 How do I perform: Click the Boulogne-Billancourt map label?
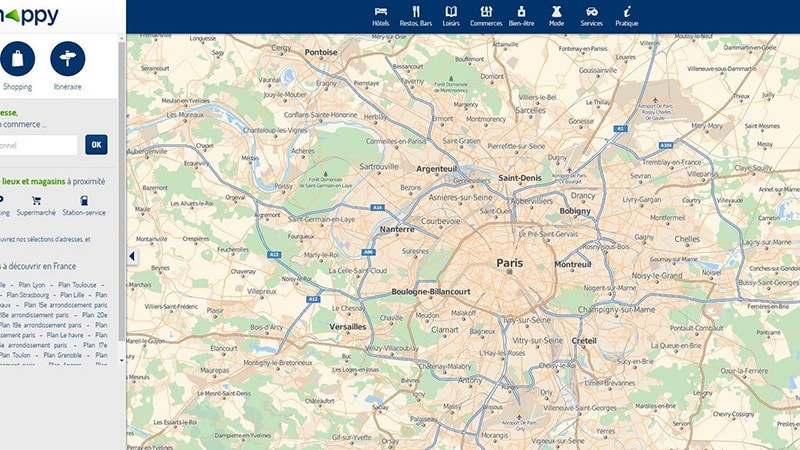[x=431, y=292]
